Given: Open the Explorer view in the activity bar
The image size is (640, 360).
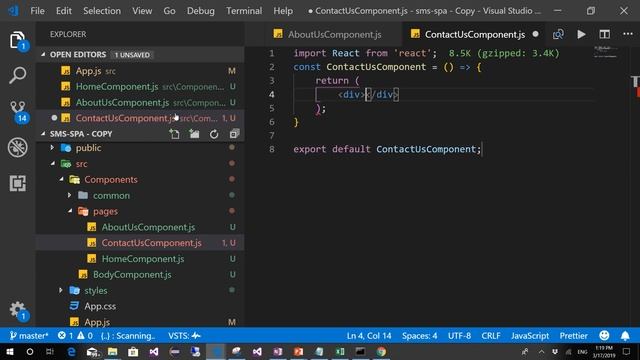Looking at the screenshot, I should (x=17, y=40).
